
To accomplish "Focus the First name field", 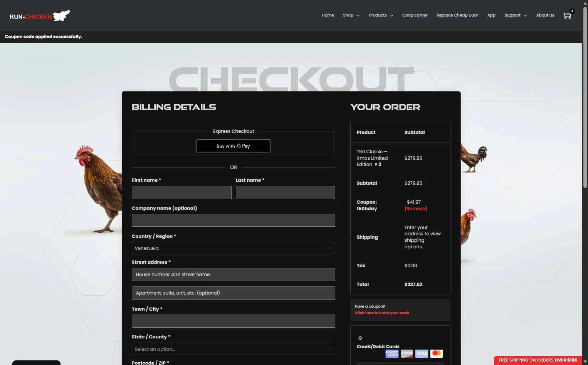I will coord(181,193).
